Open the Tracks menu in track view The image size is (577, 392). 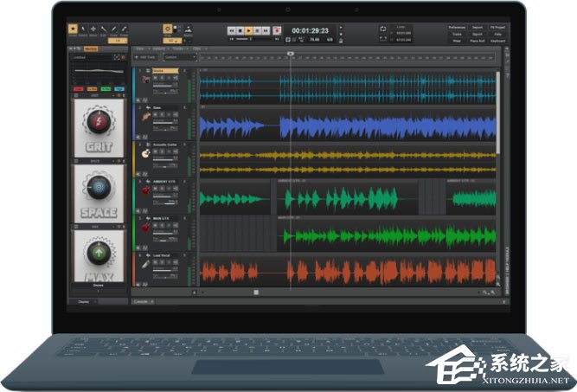pos(178,48)
